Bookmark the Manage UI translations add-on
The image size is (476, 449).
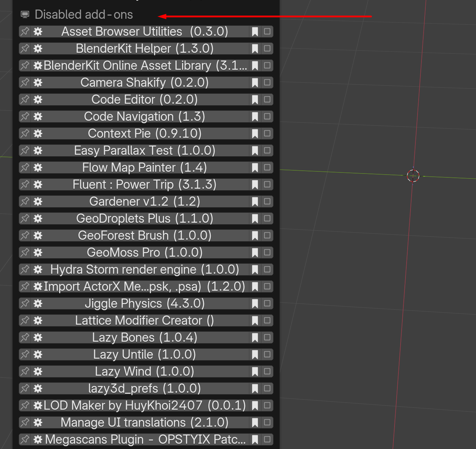(255, 422)
